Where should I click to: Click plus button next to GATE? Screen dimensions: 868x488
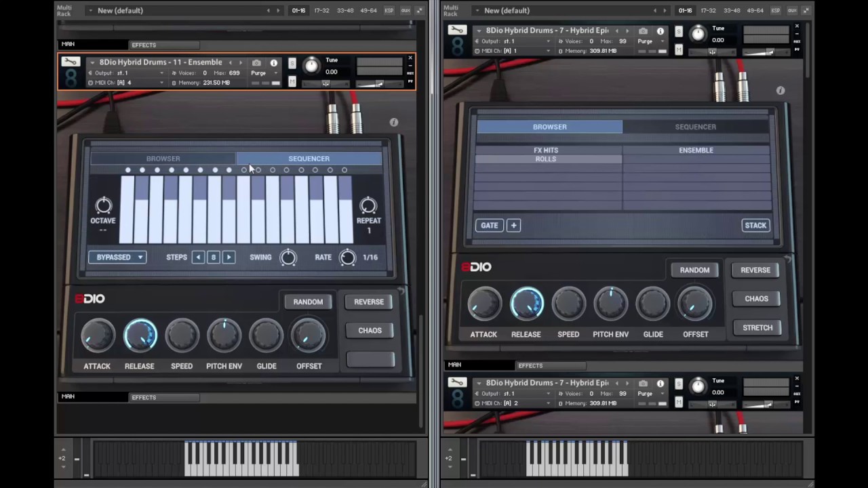pyautogui.click(x=513, y=226)
